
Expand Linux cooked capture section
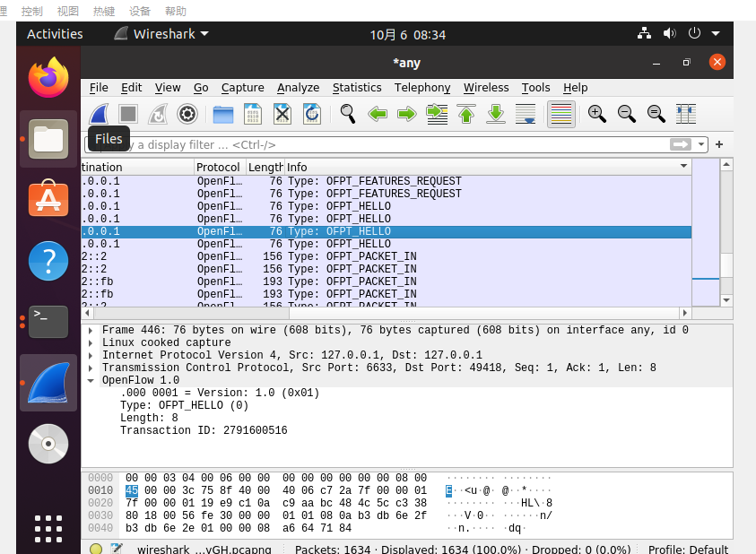91,342
